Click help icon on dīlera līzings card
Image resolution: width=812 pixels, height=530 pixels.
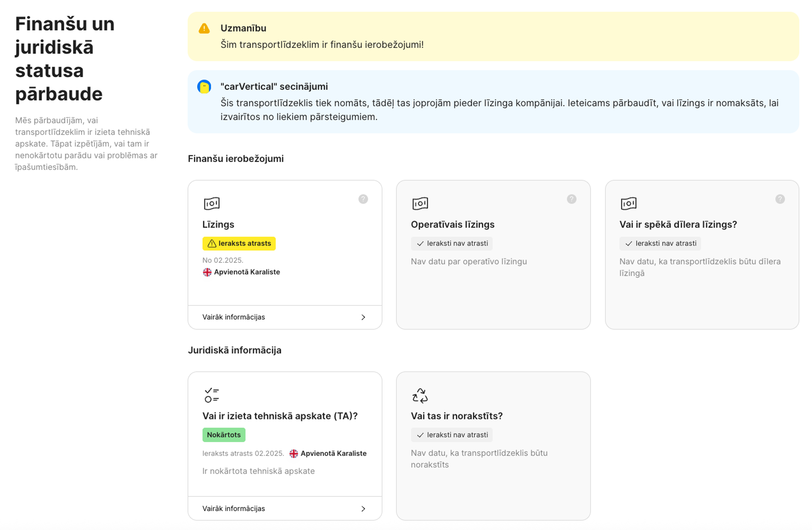780,199
